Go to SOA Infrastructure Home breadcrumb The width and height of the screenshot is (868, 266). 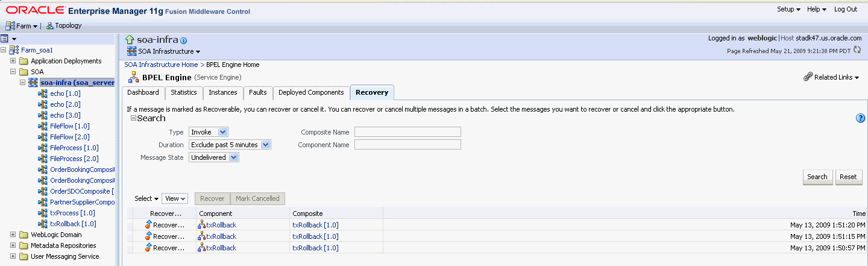click(161, 65)
